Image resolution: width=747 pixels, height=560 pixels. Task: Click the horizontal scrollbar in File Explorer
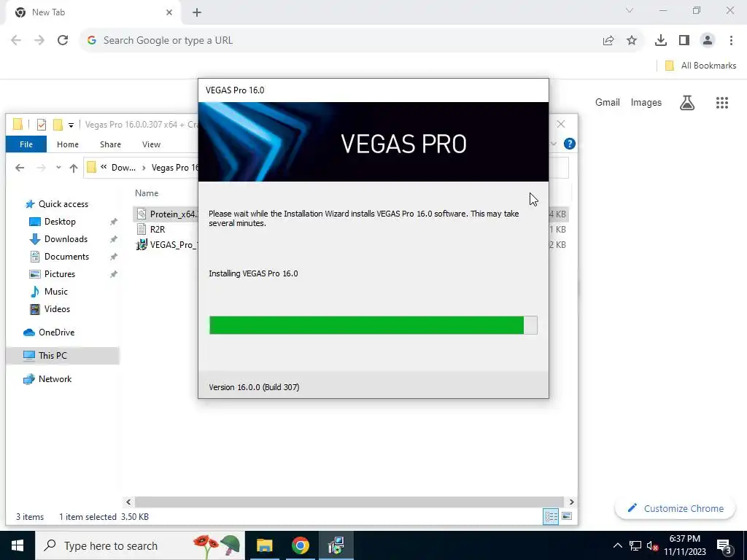[349, 502]
